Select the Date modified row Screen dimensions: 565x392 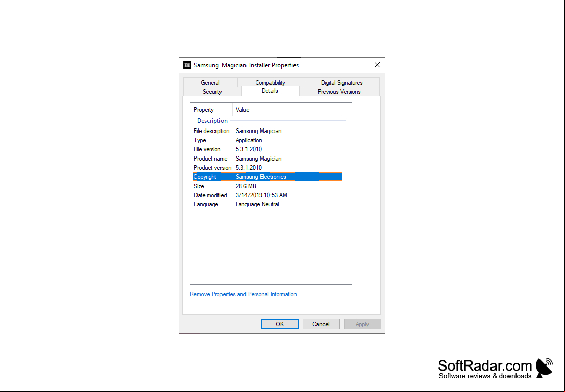267,195
